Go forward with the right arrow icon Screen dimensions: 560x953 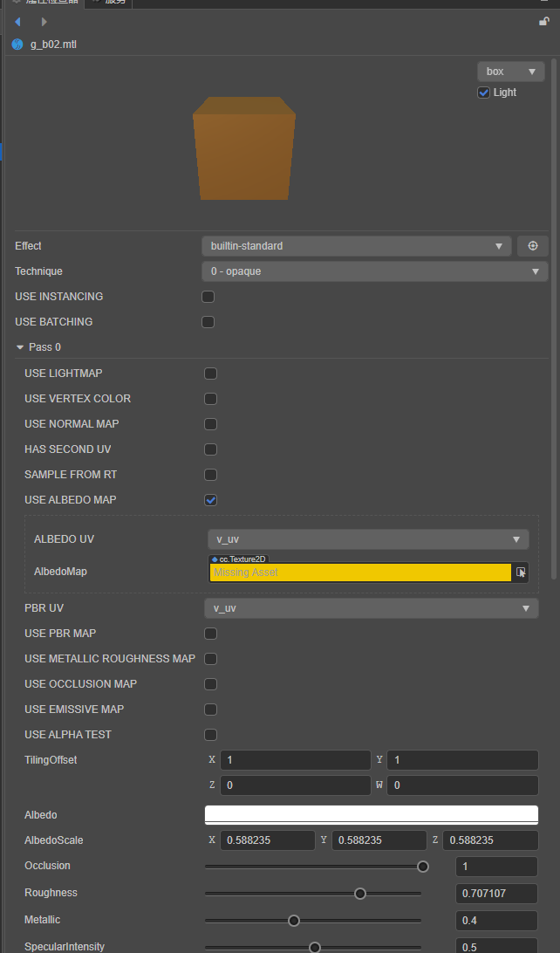(x=44, y=22)
